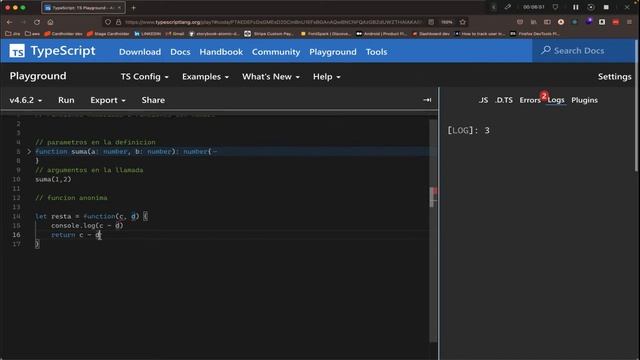
Task: Click the TypeScript TS logo icon
Action: coord(17,51)
